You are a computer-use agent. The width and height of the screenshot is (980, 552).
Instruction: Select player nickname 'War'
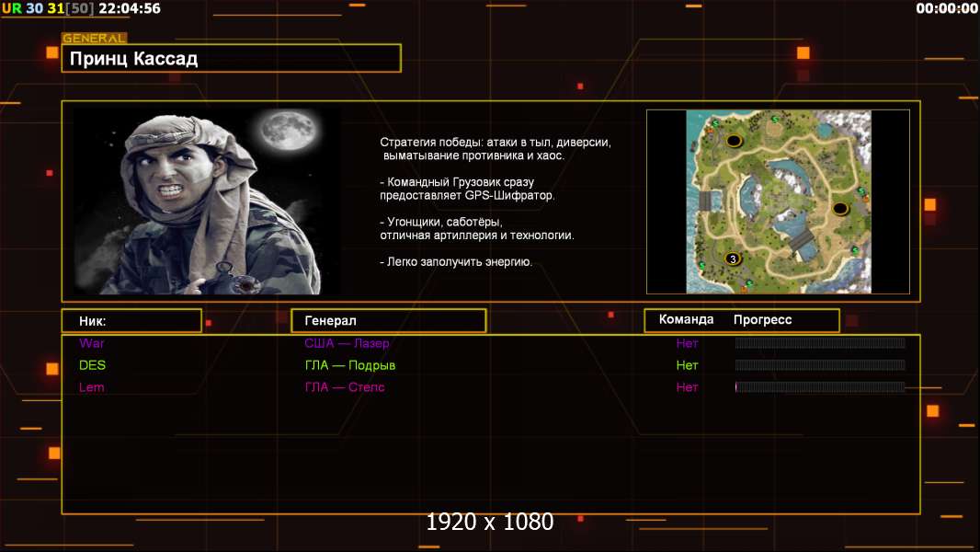(x=92, y=343)
